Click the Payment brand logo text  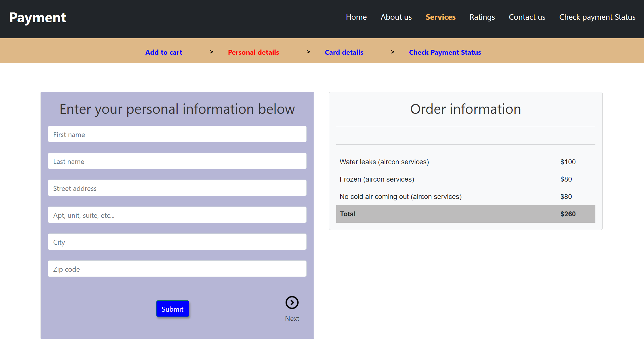(38, 18)
